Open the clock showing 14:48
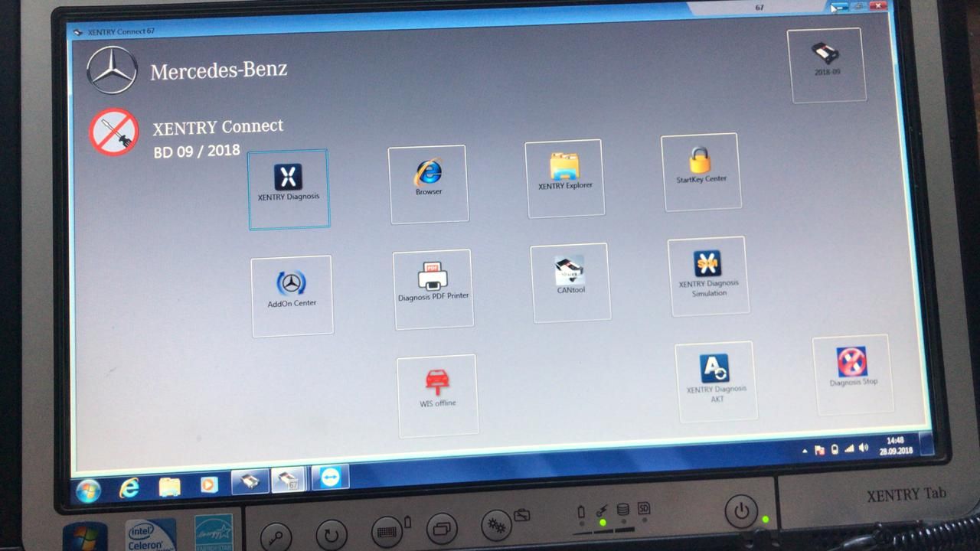 (896, 445)
